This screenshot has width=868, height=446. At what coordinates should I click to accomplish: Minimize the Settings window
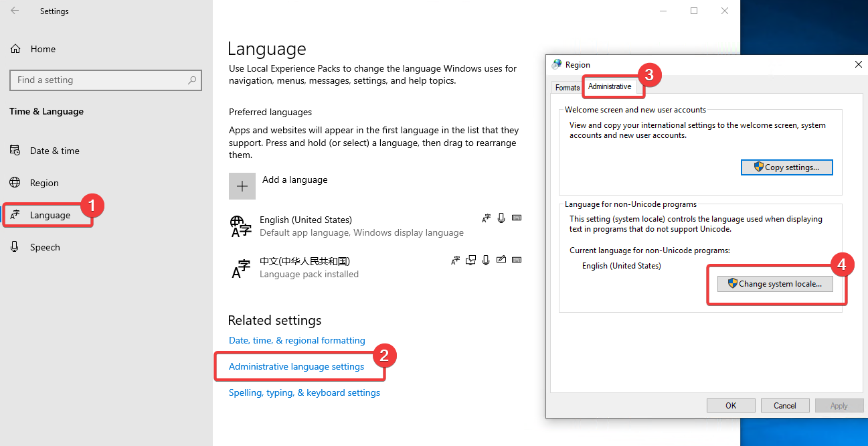click(x=663, y=11)
